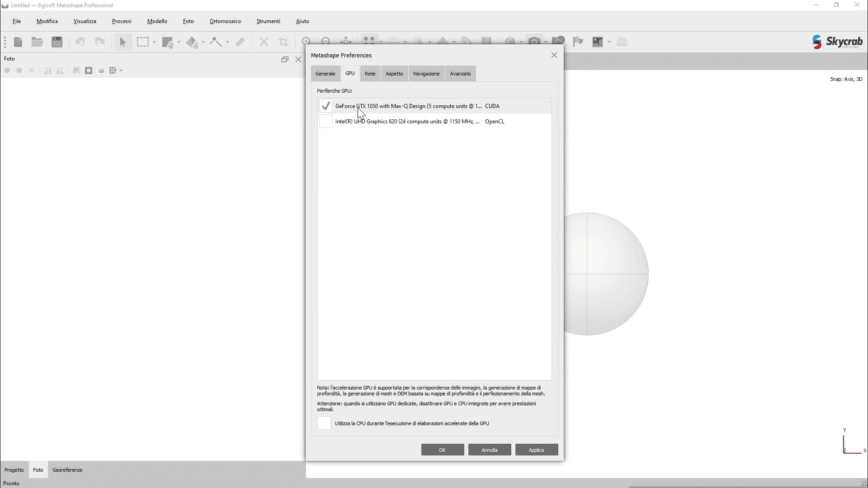Click the mask icon in Foto pane

89,70
